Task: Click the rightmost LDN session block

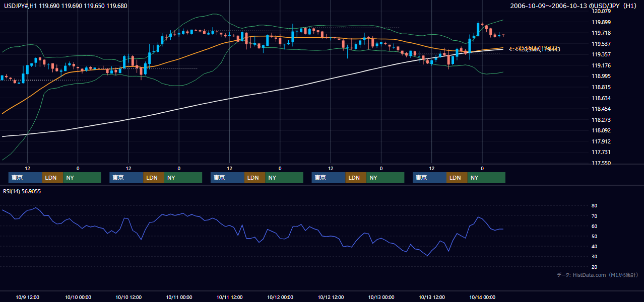Action: tap(457, 178)
